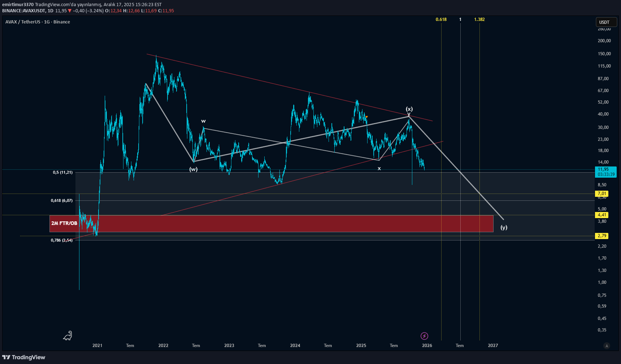Toggle the auto-scale 'A' button
Image resolution: width=621 pixels, height=364 pixels.
coord(607,346)
